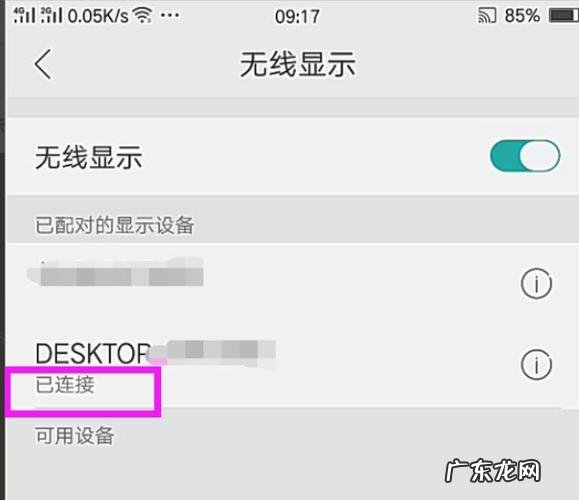Tap the 已连接 status label
Image resolution: width=579 pixels, height=500 pixels.
(65, 384)
